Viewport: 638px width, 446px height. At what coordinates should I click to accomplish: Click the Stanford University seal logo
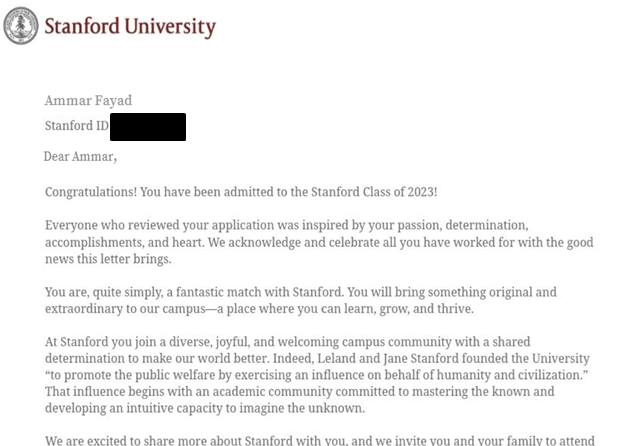coord(21,26)
